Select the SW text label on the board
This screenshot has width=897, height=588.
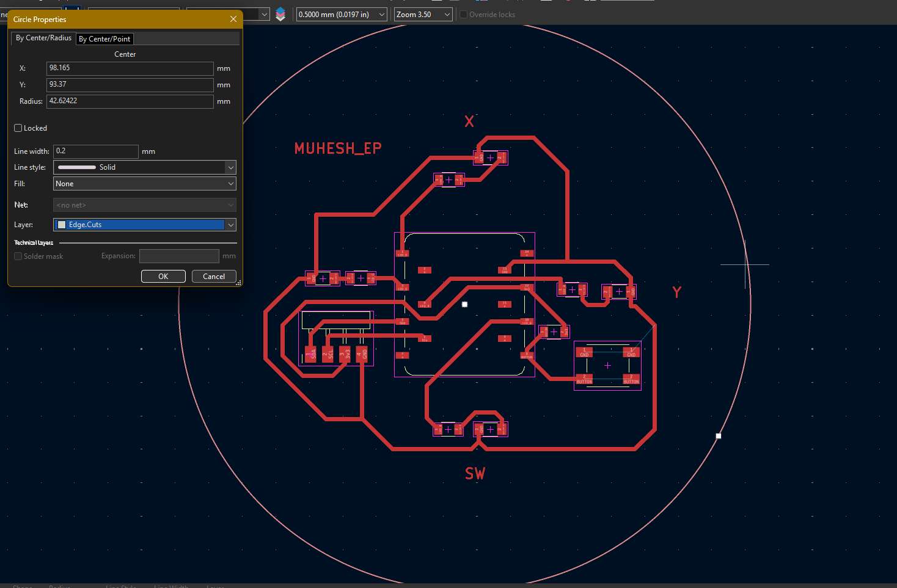click(x=475, y=474)
